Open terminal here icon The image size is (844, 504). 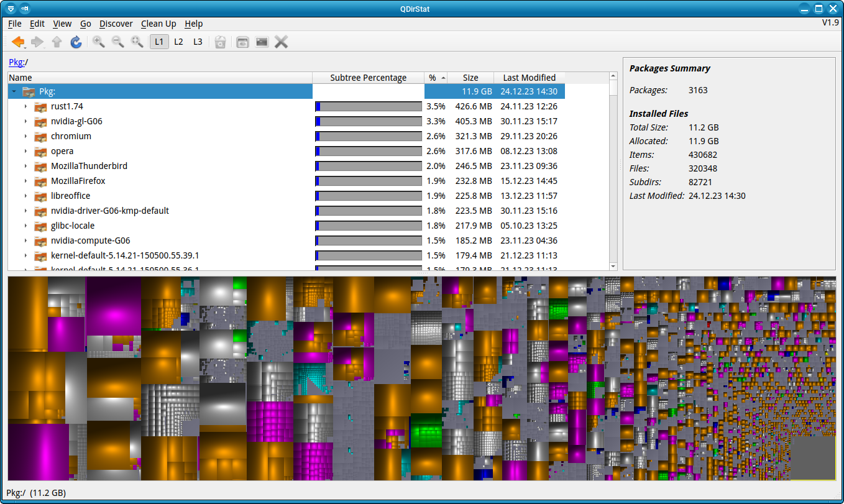coord(262,42)
